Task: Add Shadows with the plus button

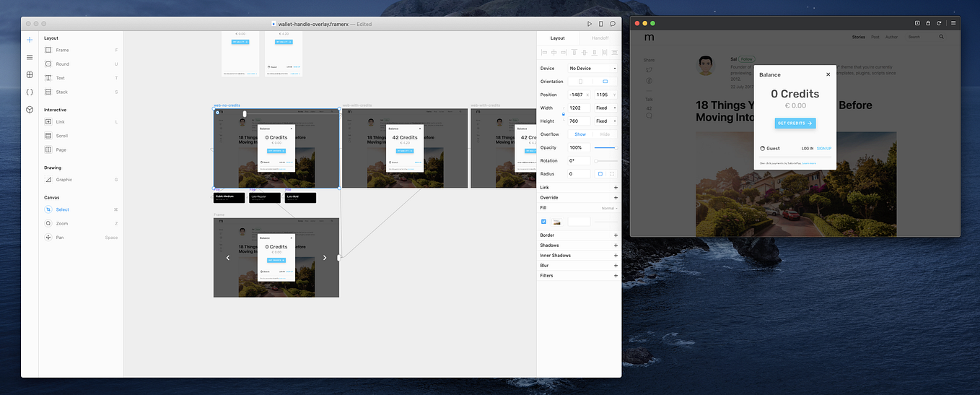Action: 616,246
